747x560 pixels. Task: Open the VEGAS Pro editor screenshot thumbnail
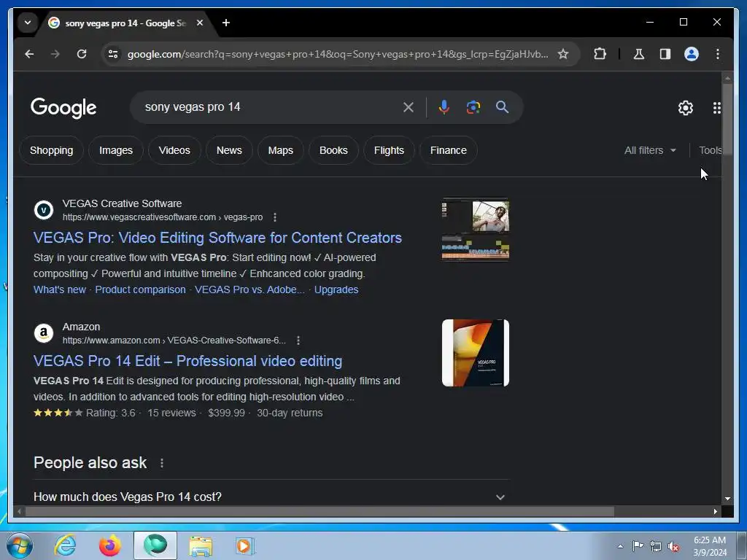pyautogui.click(x=476, y=230)
